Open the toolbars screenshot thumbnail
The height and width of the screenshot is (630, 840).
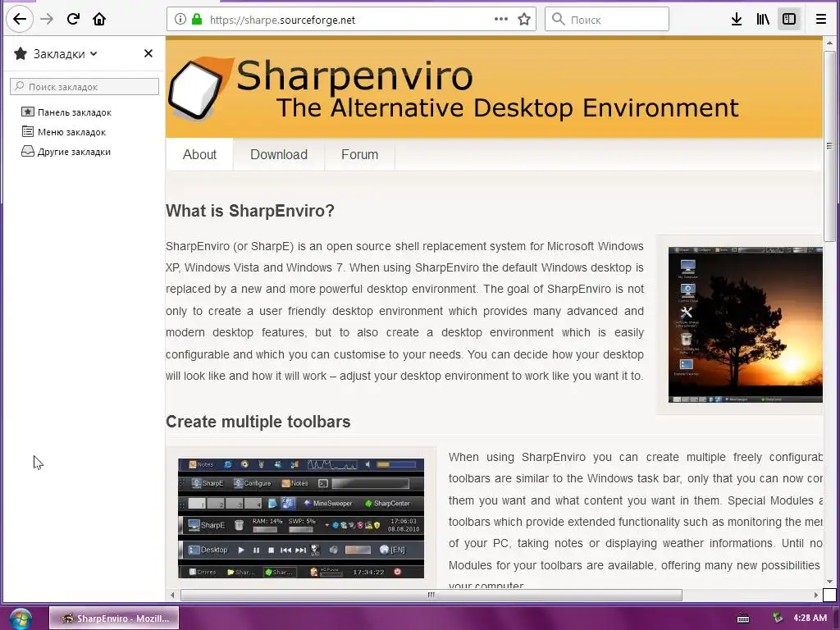[301, 518]
